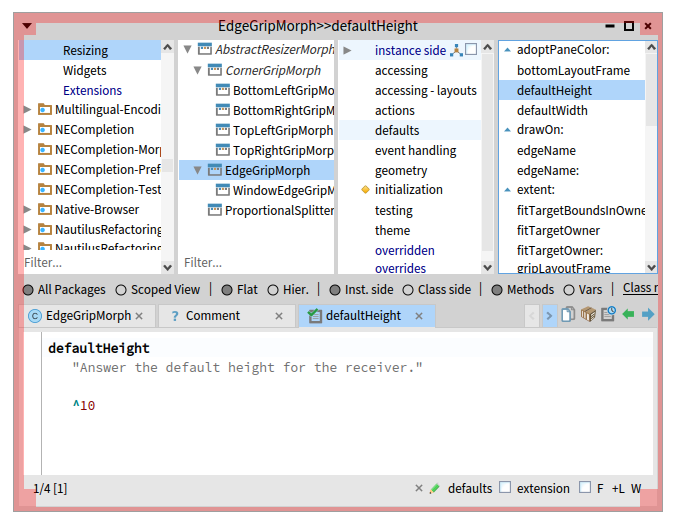Click the defaults protocol label in status bar
674x527 pixels.
(x=470, y=488)
